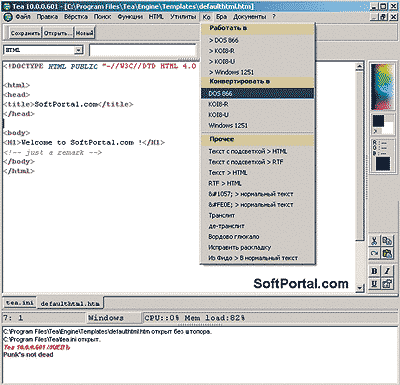Click the dark foreground color swatch
The image size is (400, 385).
click(x=378, y=121)
